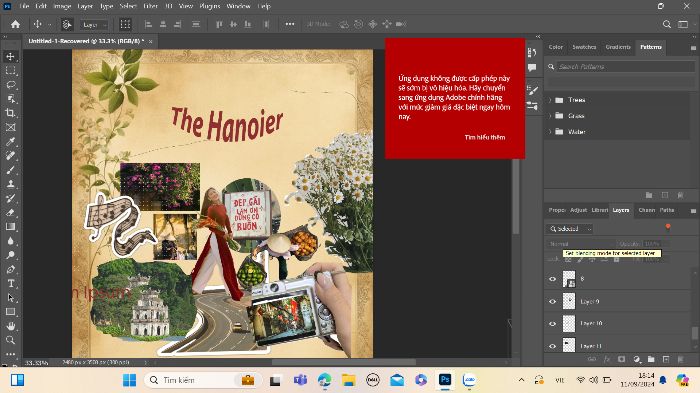Expand the Grass pattern folder

pos(550,116)
